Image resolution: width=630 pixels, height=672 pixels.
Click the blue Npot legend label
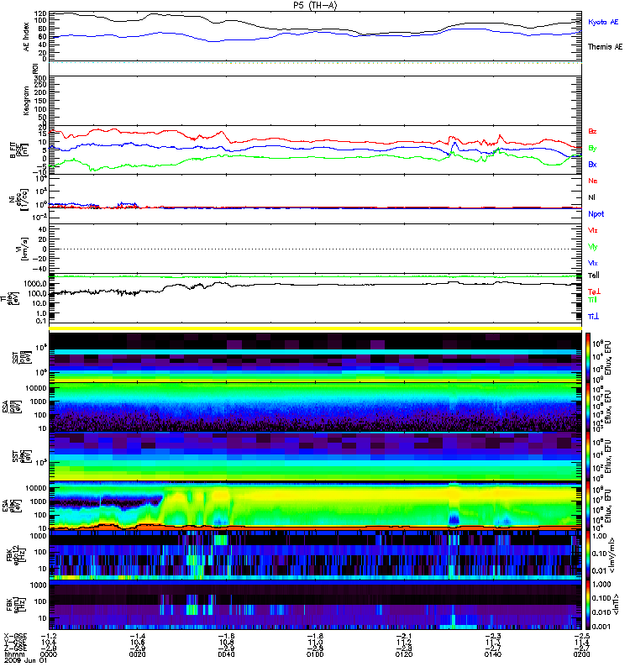[596, 214]
